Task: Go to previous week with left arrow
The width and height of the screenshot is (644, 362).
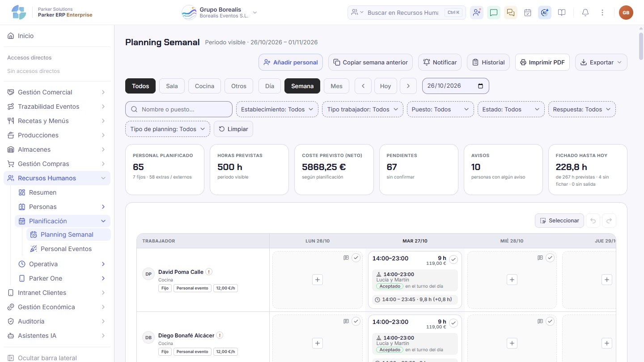Action: point(363,86)
